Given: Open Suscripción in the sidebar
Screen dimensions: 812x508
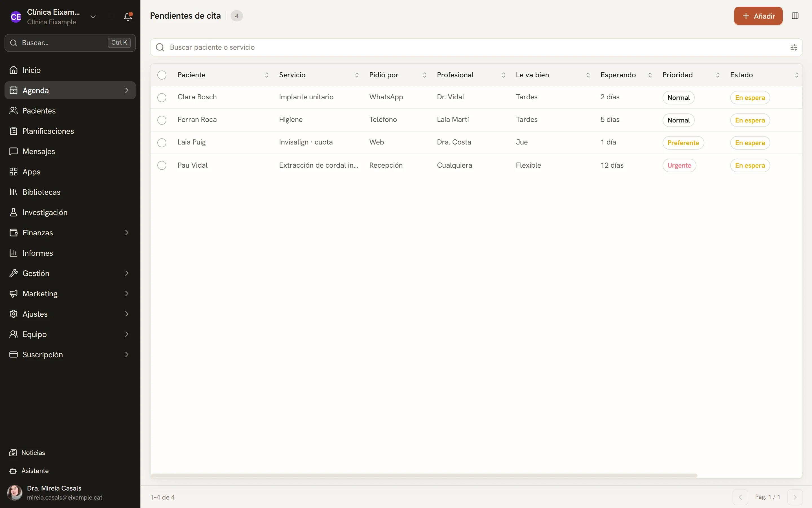Looking at the screenshot, I should tap(70, 354).
